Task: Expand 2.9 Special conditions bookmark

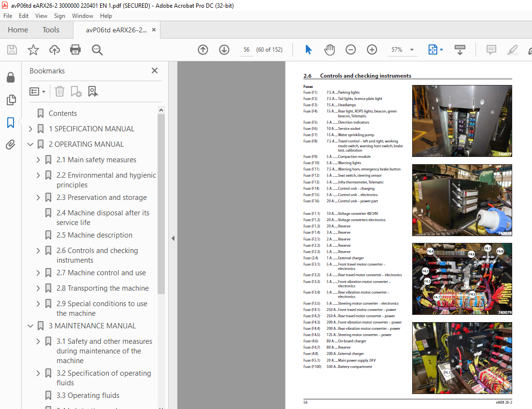Action: [38, 304]
